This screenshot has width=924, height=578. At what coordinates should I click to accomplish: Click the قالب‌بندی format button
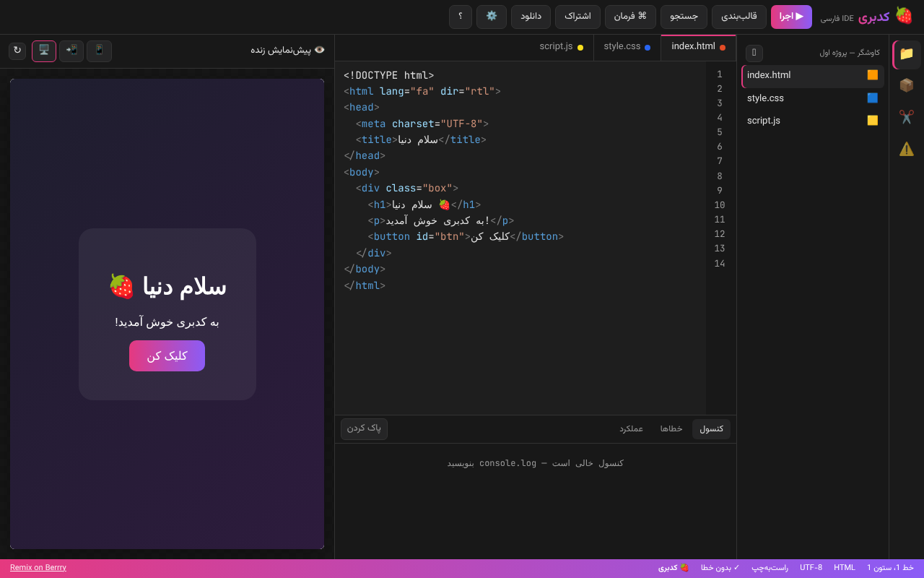739,17
